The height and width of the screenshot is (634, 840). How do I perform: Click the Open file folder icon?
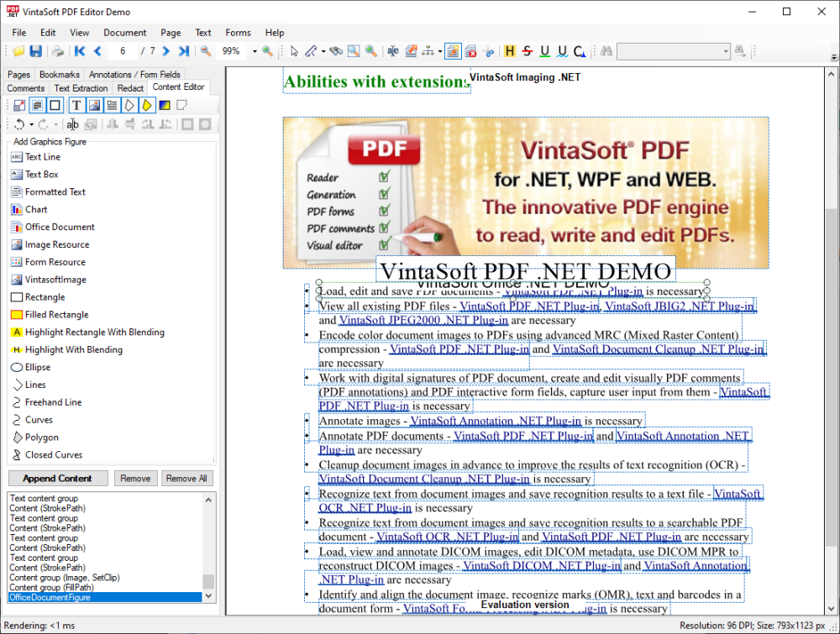[x=18, y=51]
